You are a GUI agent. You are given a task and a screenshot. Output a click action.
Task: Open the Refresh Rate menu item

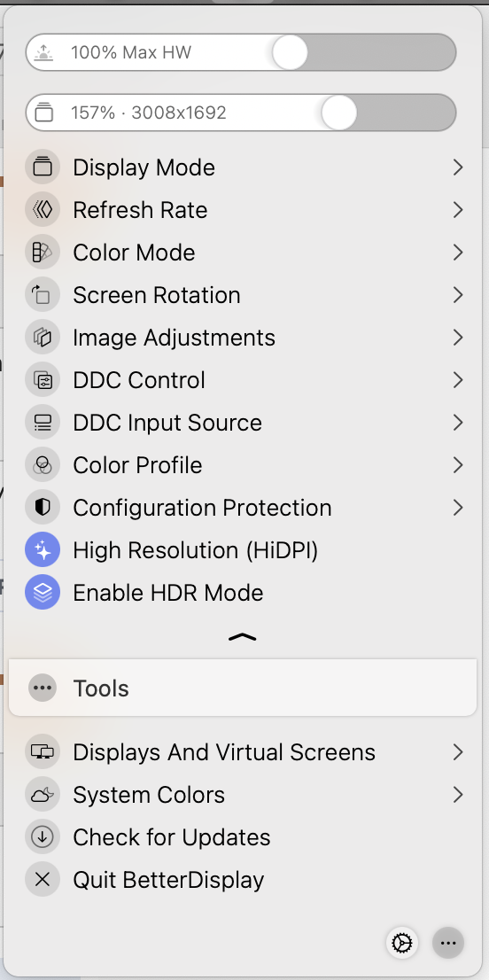pos(244,210)
